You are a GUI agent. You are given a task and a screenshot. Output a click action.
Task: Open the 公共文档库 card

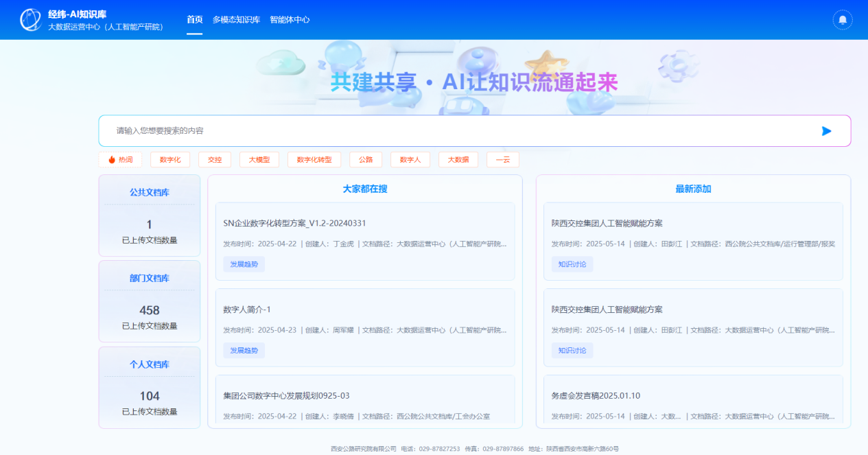tap(150, 215)
